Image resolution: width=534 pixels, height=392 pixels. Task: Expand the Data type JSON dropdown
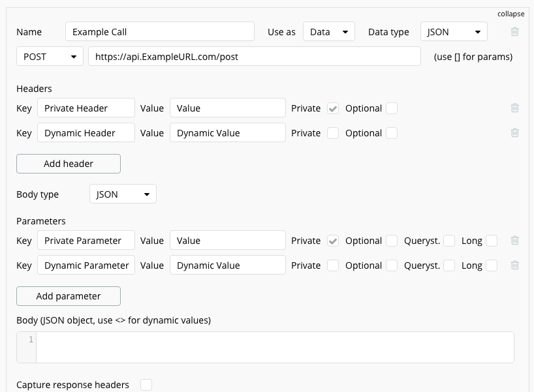point(454,32)
